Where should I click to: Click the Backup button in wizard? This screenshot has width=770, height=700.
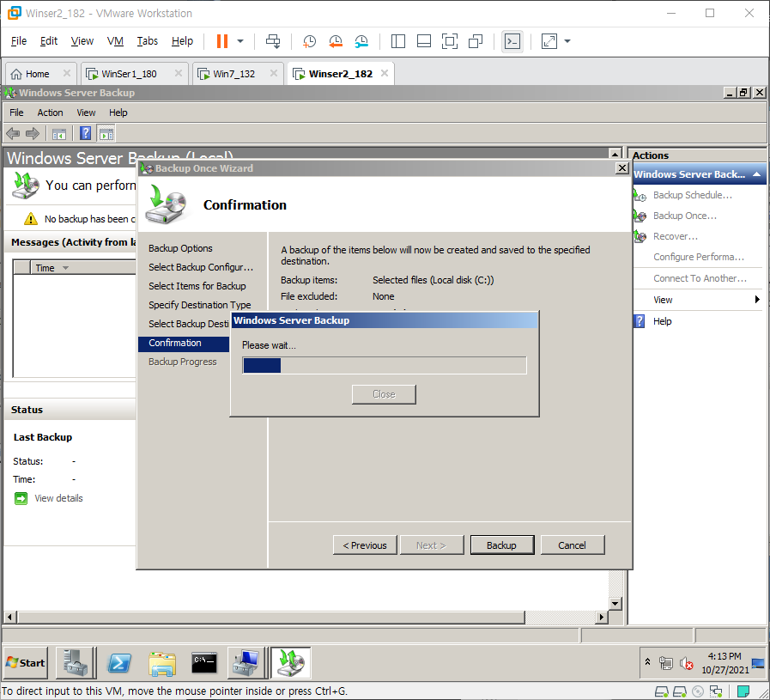point(502,545)
